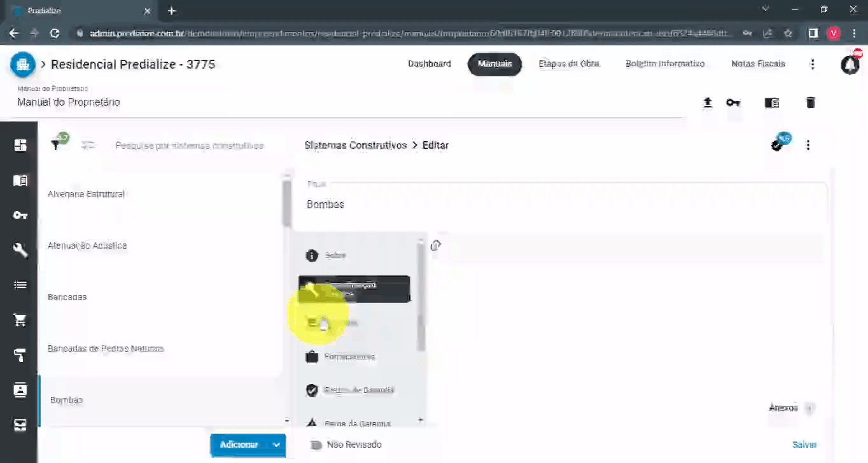Open the Adicionar dropdown arrow
Viewport: 868px width, 463px height.
(x=276, y=445)
